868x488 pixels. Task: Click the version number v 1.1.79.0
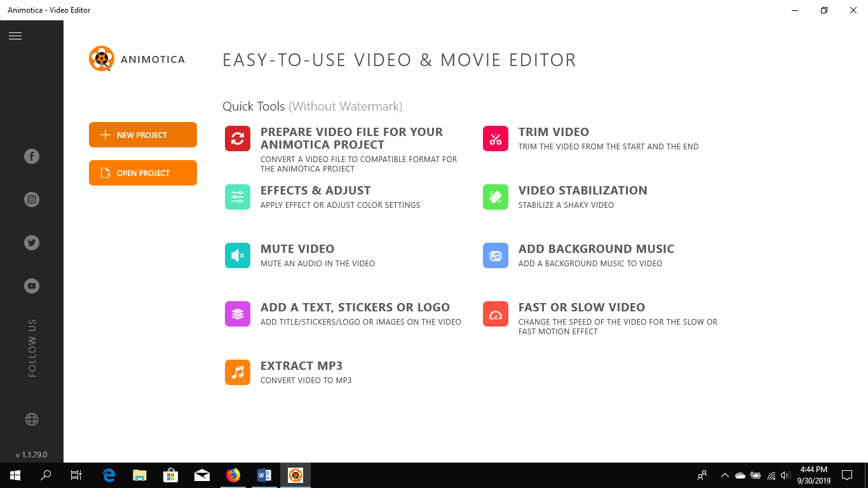32,455
